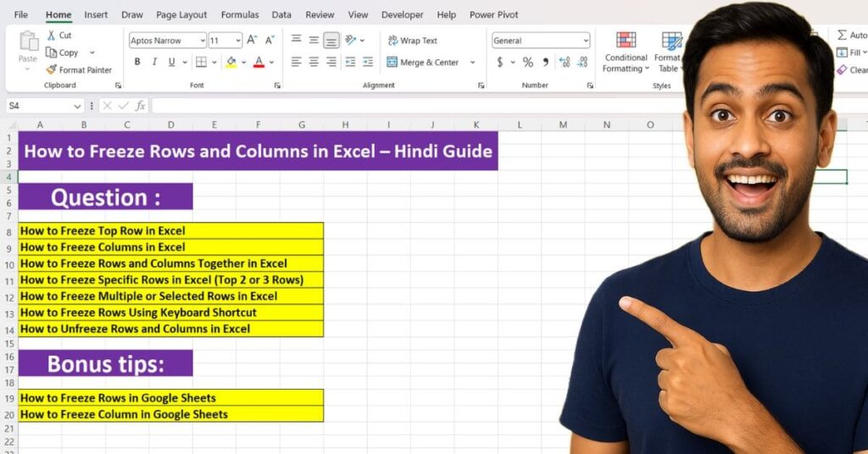Increase font size with the larger A
The image size is (868, 454).
click(x=252, y=40)
